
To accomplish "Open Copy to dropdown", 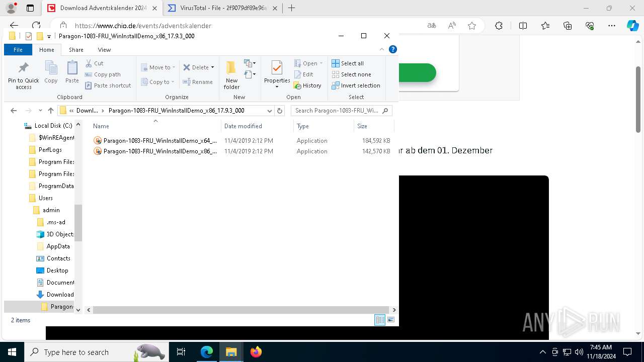I will pos(157,82).
